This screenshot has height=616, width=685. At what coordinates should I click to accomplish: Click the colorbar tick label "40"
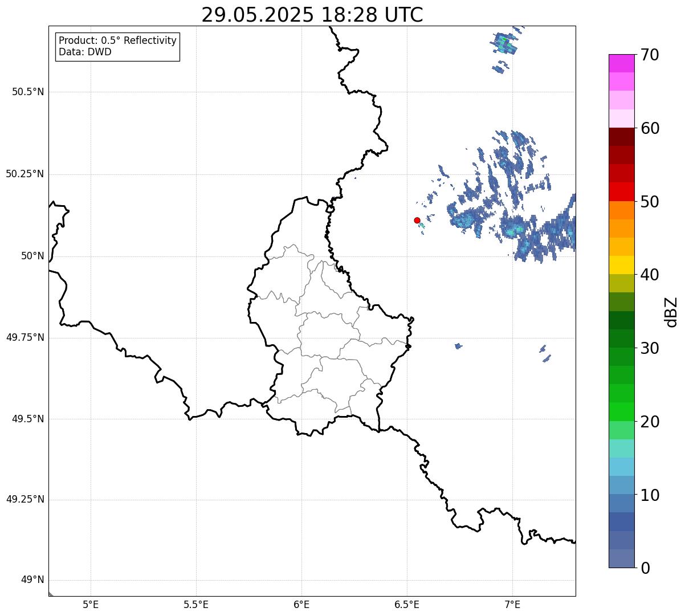pos(650,275)
